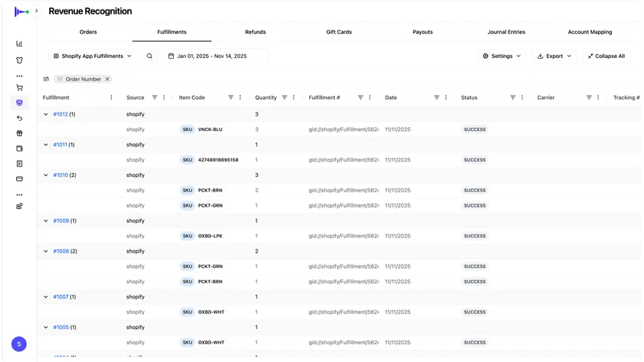Click the group-by rows icon beside Order Number

pyautogui.click(x=46, y=79)
